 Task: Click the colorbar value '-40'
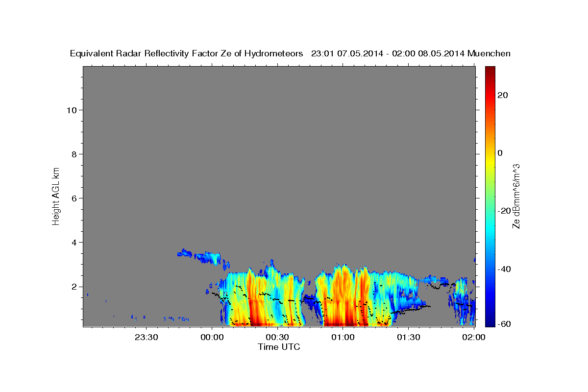504,269
